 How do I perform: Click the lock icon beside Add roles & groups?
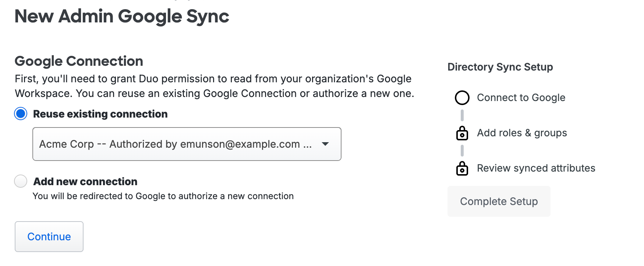click(x=462, y=133)
